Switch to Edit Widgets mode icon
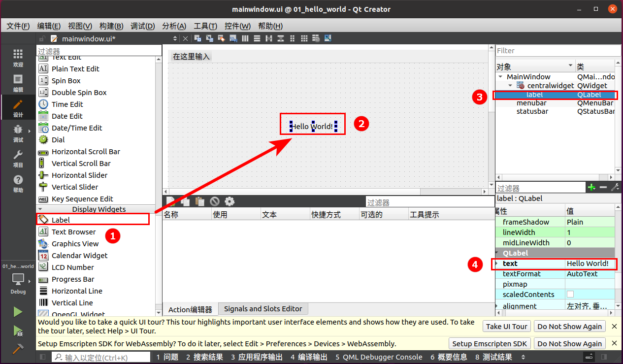 197,38
